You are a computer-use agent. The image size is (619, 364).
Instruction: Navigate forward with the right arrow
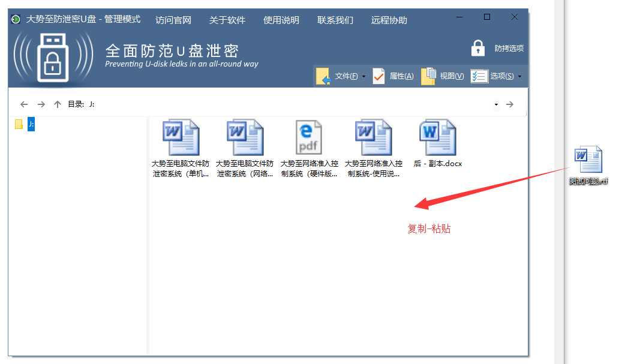(x=41, y=104)
